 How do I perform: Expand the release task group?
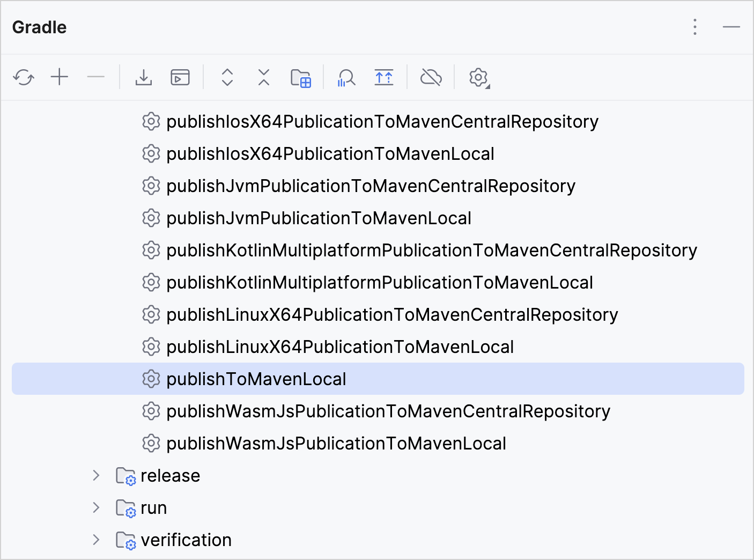(x=96, y=475)
